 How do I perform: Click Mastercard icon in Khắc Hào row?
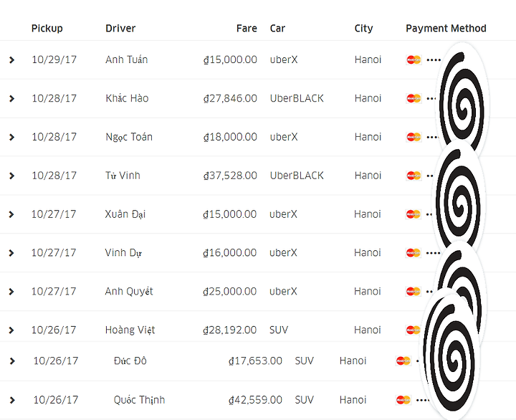pyautogui.click(x=414, y=98)
